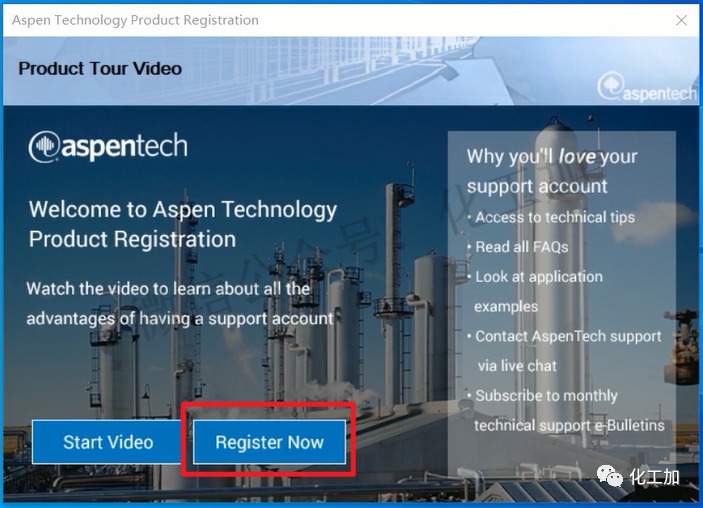
Task: Click the 'Product Tour Video' heading
Action: coord(100,69)
